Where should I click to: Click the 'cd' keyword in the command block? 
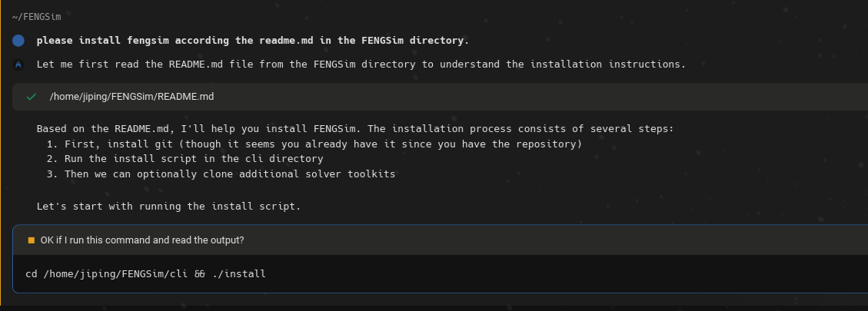click(31, 273)
